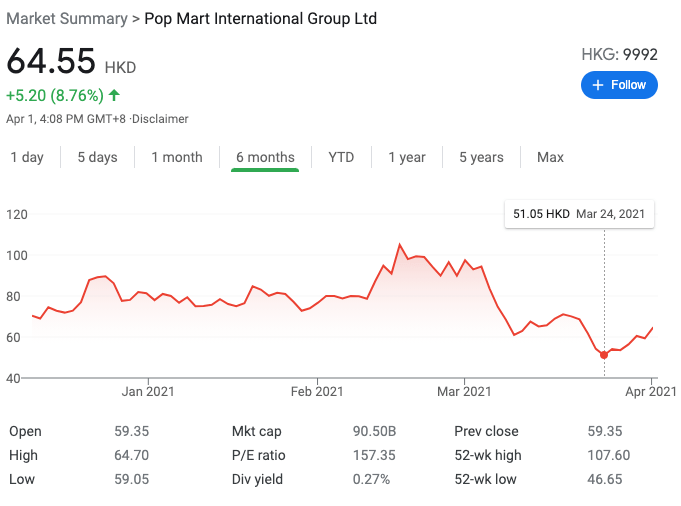Click the Follow button
Screen dimensions: 681x506
(x=619, y=85)
